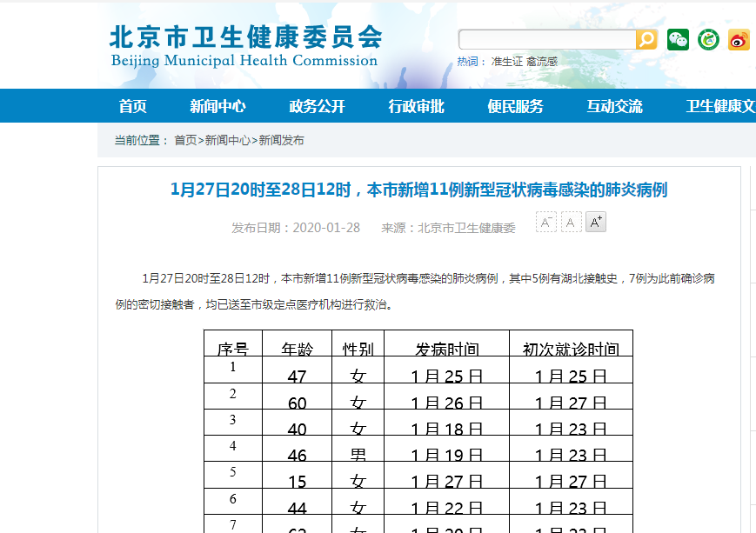This screenshot has height=533, width=756.
Task: Select 政务公开 in the navigation bar
Action: (x=317, y=106)
